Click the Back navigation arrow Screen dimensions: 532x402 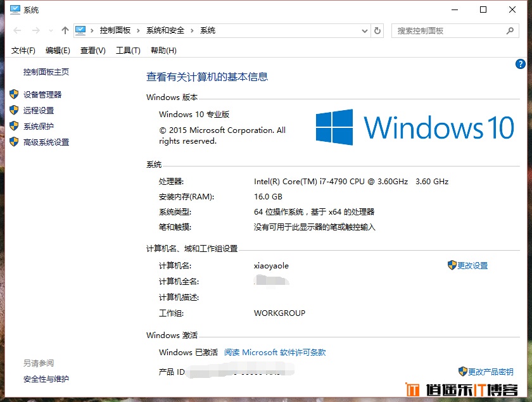[17, 31]
